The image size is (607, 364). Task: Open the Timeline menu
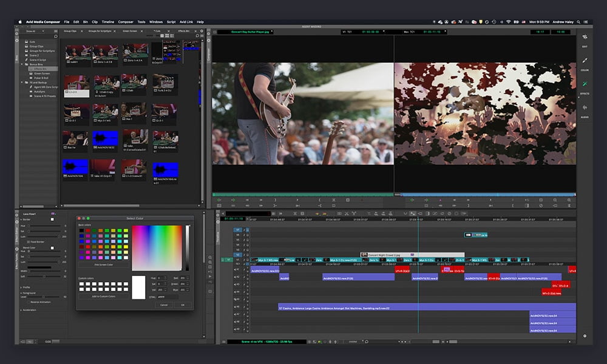point(107,22)
